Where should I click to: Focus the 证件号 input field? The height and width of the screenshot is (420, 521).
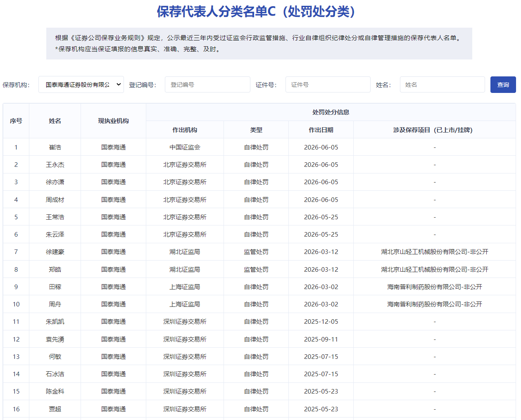pos(328,85)
